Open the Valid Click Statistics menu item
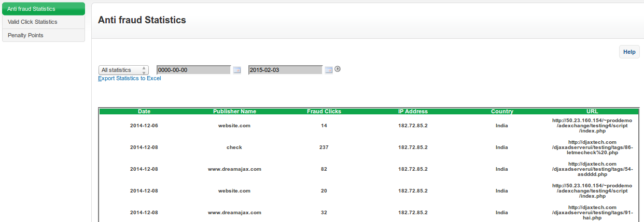The width and height of the screenshot is (644, 222). (44, 22)
